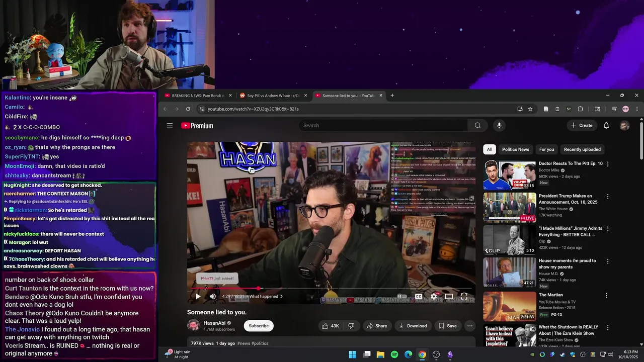Download the video
644x362 pixels.
(413, 326)
